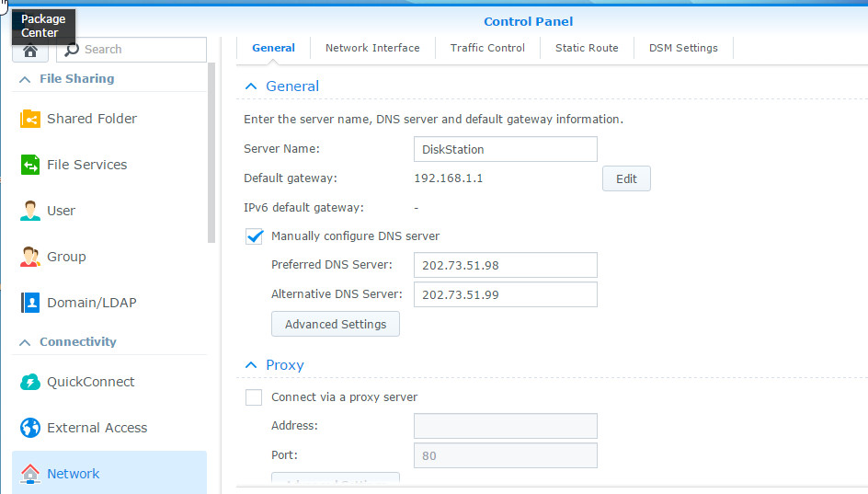Click the QuickConnect cloud icon
The height and width of the screenshot is (494, 868).
click(x=30, y=382)
